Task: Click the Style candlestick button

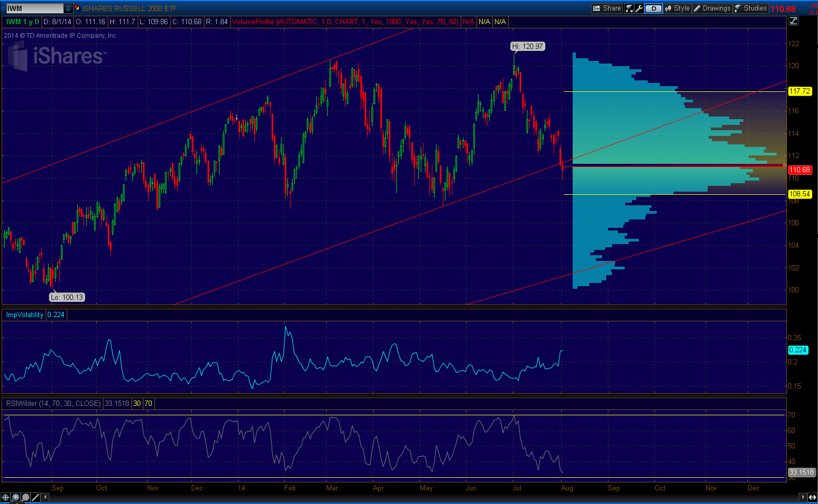Action: [677, 8]
